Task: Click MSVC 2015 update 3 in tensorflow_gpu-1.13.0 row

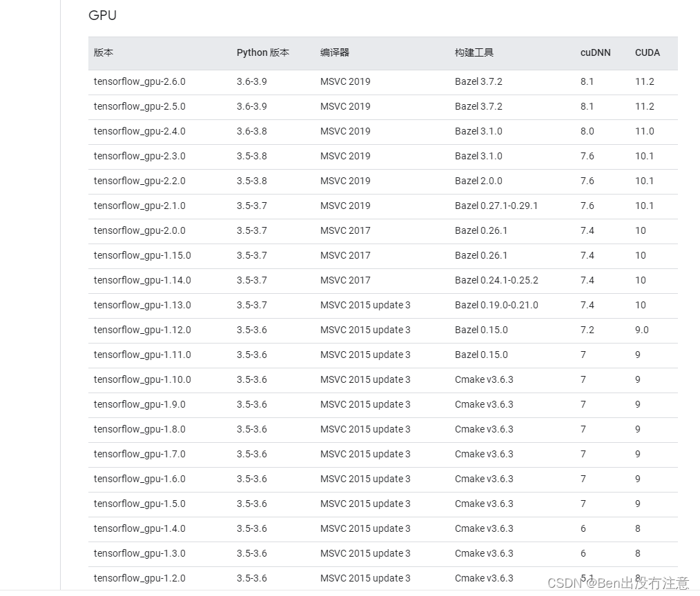Action: 365,305
